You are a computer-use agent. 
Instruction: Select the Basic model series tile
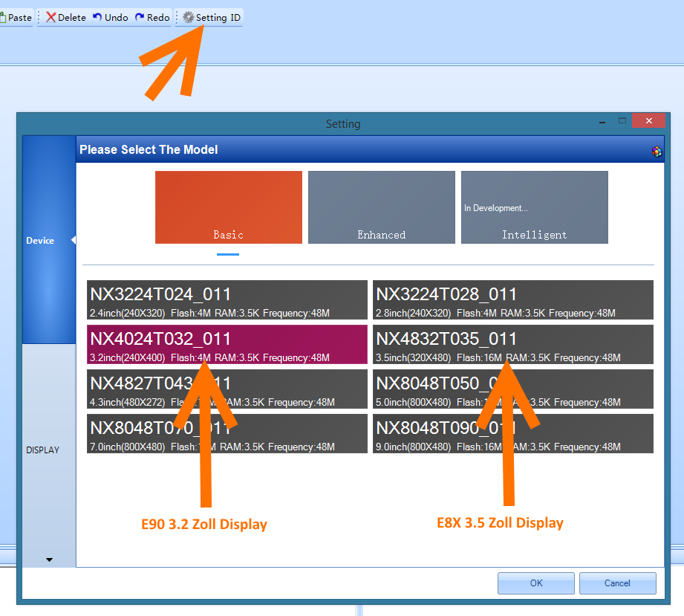[228, 207]
